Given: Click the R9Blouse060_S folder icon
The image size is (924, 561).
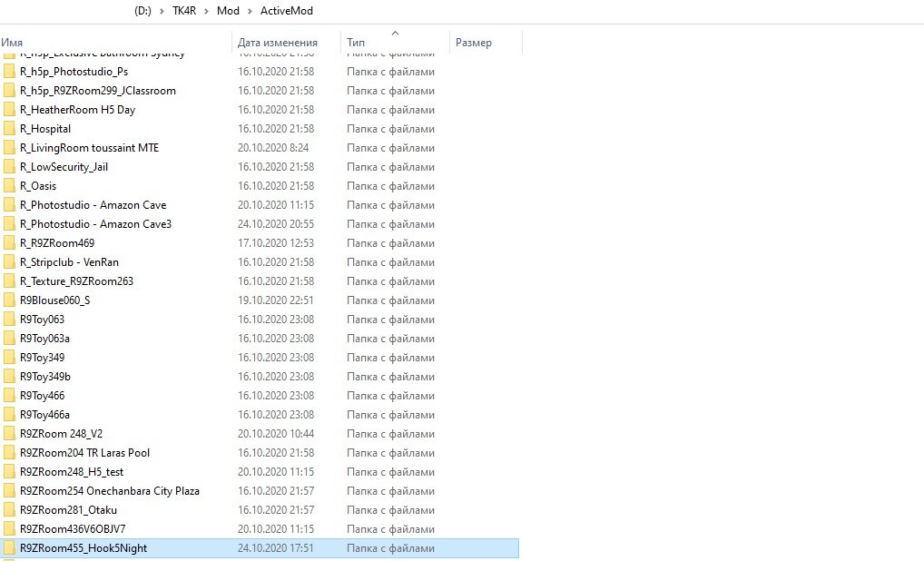Looking at the screenshot, I should pos(9,300).
